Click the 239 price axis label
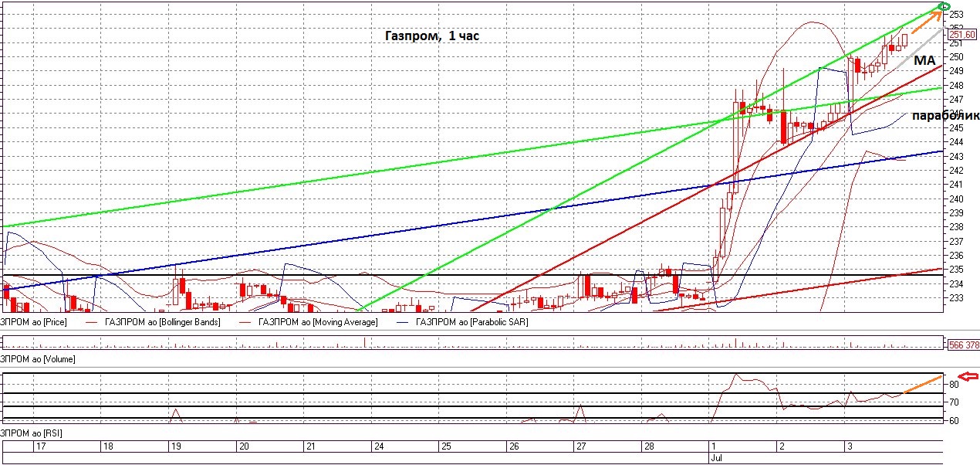The image size is (980, 465). 955,213
